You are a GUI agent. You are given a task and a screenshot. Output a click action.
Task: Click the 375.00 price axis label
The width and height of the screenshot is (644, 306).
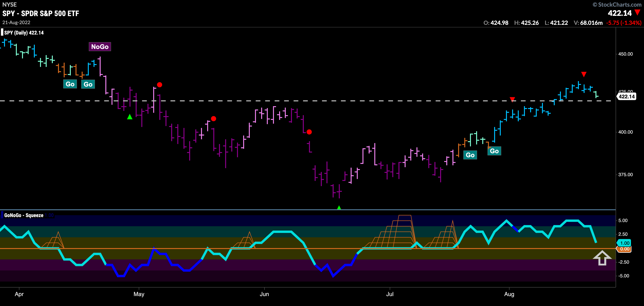click(x=626, y=175)
